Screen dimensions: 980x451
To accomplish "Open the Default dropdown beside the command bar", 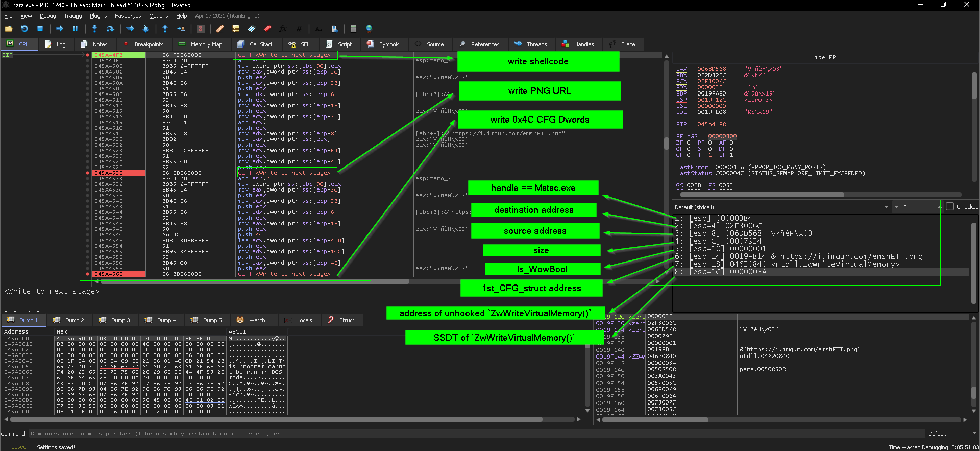I will [951, 434].
